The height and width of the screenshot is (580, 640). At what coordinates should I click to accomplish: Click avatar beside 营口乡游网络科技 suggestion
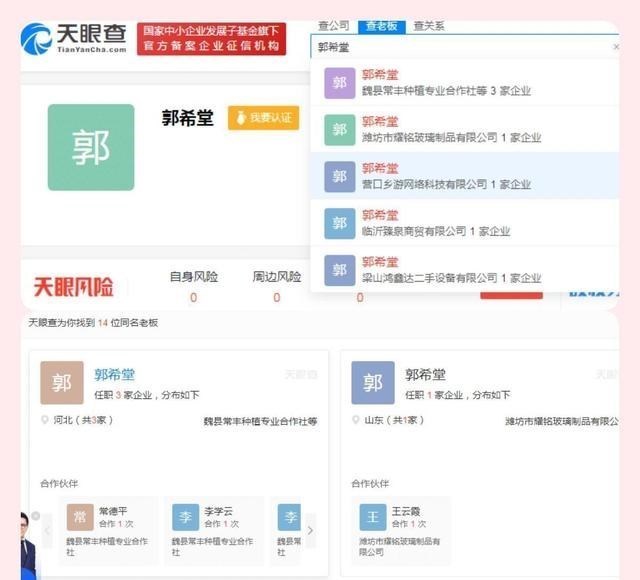tap(340, 177)
